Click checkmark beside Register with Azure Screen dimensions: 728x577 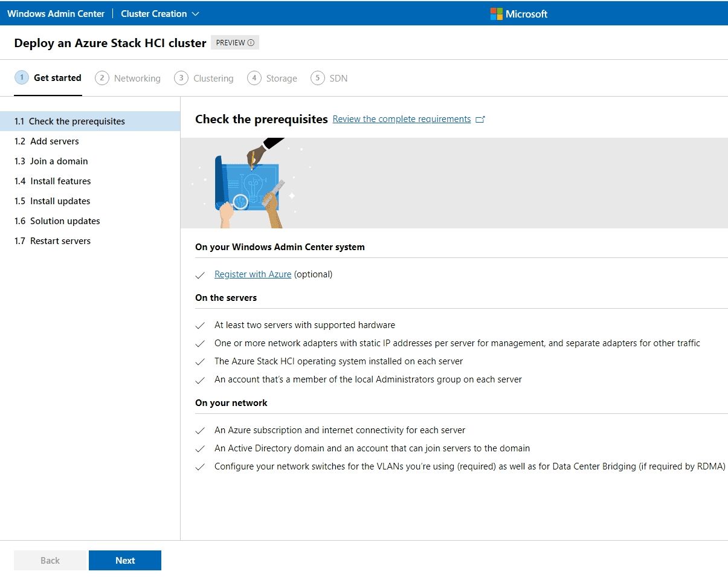[200, 275]
